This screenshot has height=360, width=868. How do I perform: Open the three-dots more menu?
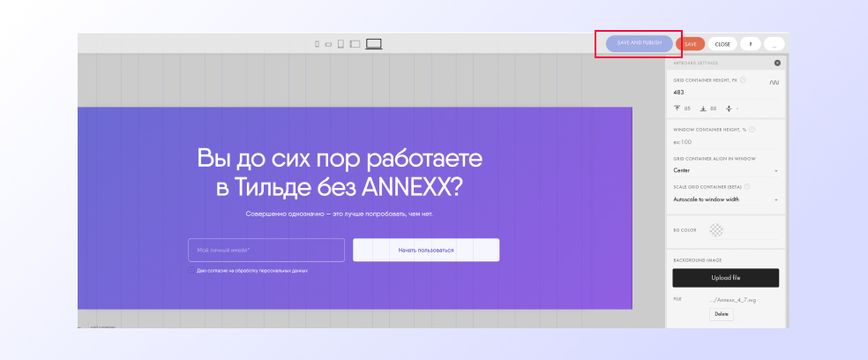click(774, 44)
